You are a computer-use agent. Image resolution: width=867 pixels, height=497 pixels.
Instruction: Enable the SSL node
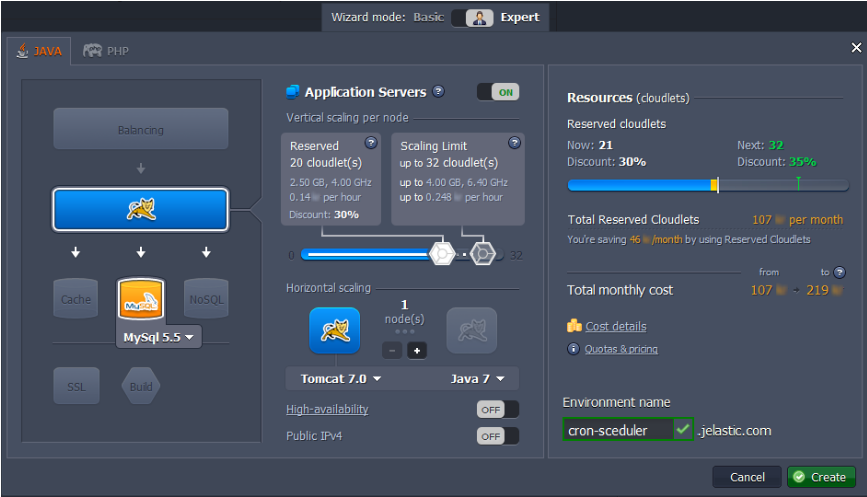click(x=76, y=386)
